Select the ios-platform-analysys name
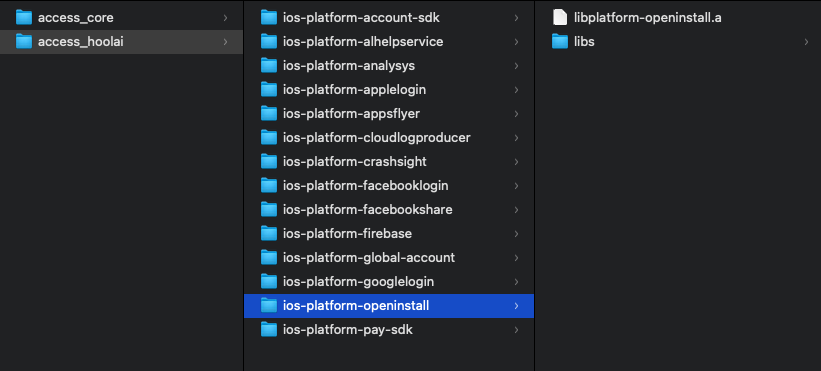 click(x=349, y=66)
